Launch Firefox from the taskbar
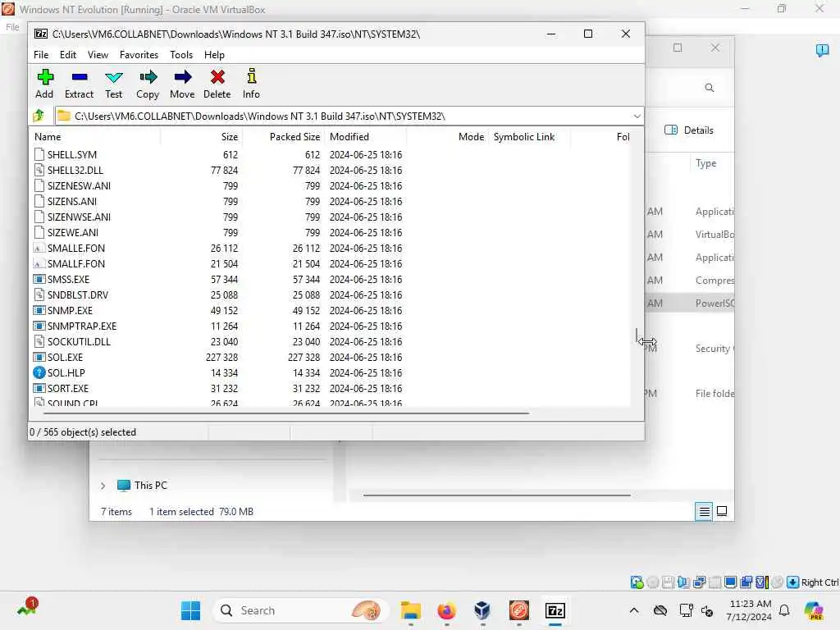840x630 pixels. pyautogui.click(x=446, y=610)
